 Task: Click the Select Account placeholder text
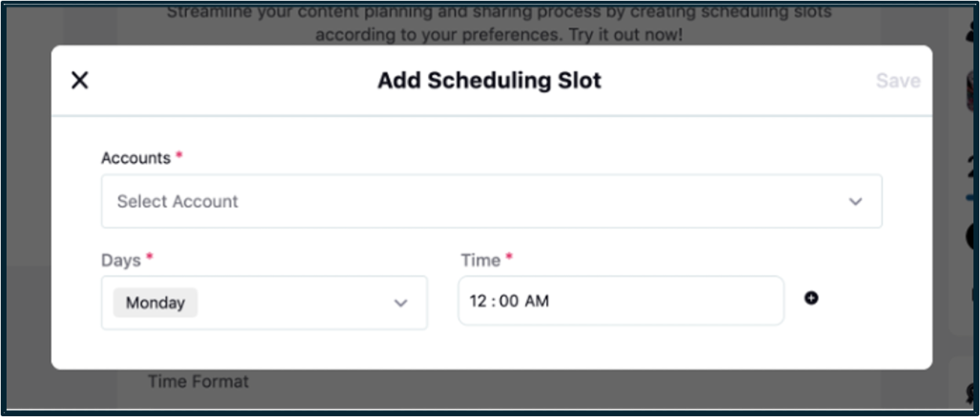pos(178,201)
